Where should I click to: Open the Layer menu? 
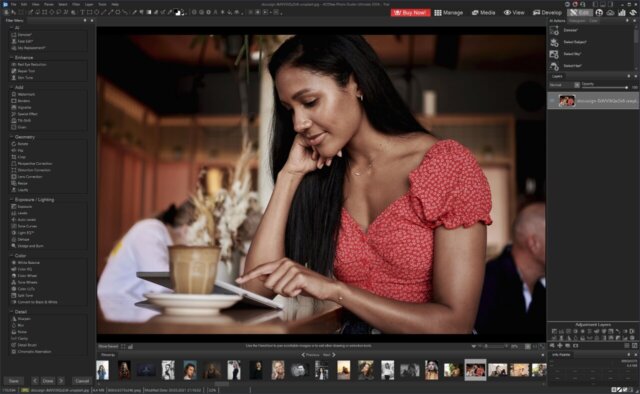pyautogui.click(x=89, y=4)
